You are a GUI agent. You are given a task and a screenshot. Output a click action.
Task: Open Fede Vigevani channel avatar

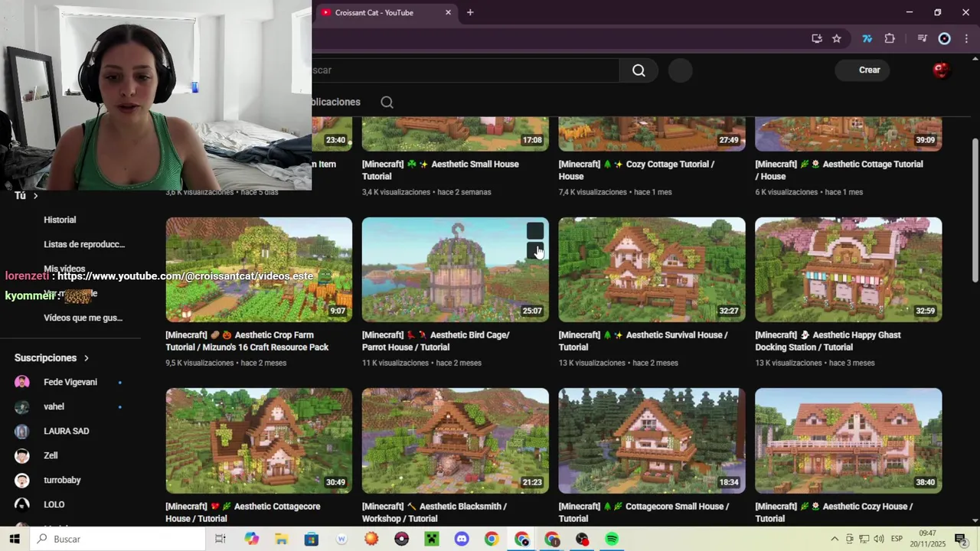click(x=22, y=382)
